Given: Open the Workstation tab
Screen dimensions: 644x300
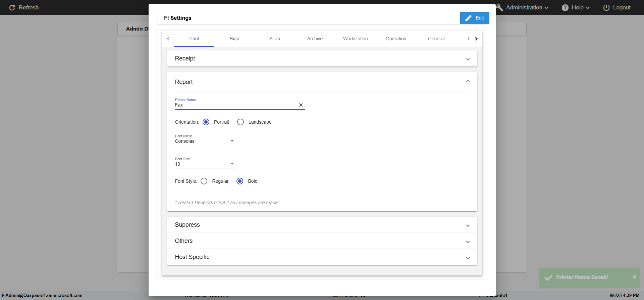Looking at the screenshot, I should [x=355, y=39].
